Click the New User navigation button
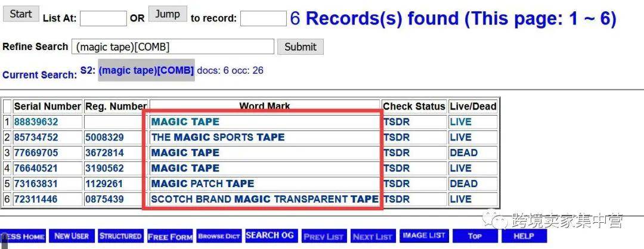This screenshot has width=644, height=249. (x=71, y=236)
